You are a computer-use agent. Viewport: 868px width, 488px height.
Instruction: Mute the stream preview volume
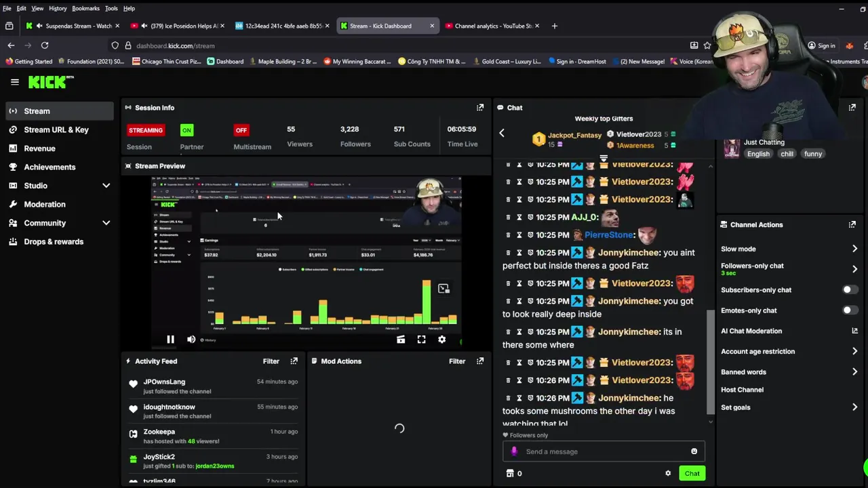click(x=191, y=340)
